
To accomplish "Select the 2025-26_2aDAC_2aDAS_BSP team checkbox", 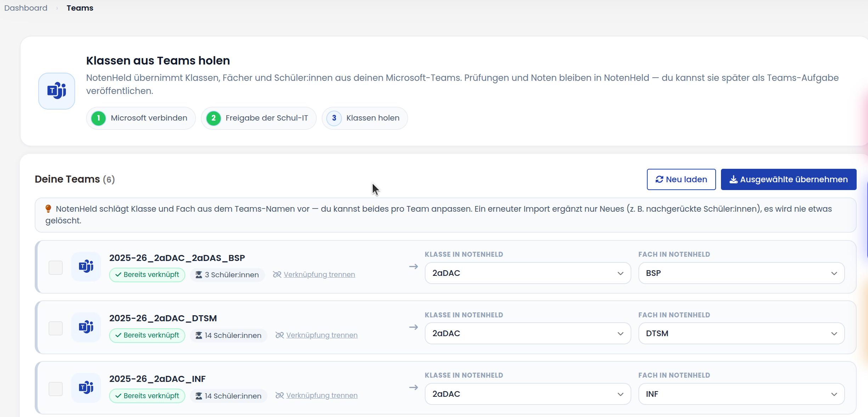I will click(56, 268).
